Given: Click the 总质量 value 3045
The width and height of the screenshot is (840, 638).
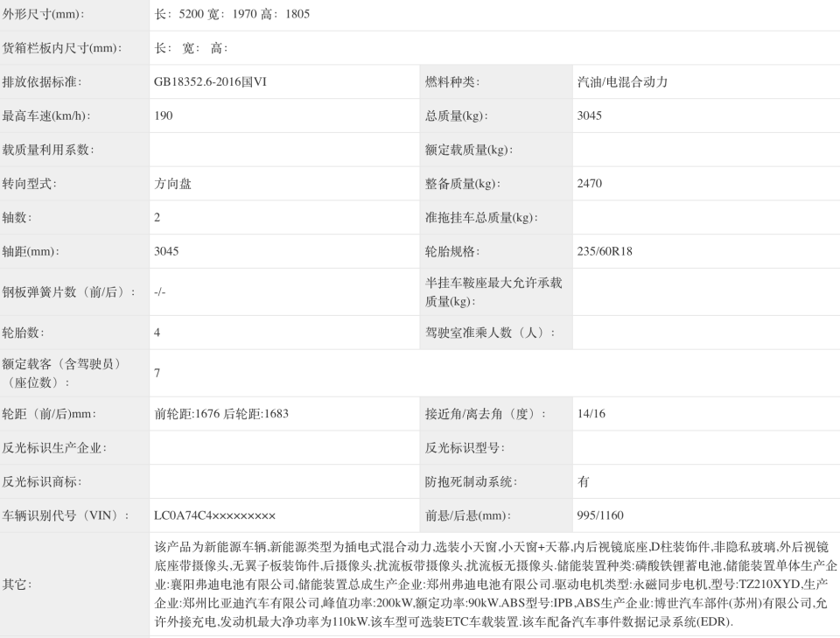Looking at the screenshot, I should pos(588,115).
